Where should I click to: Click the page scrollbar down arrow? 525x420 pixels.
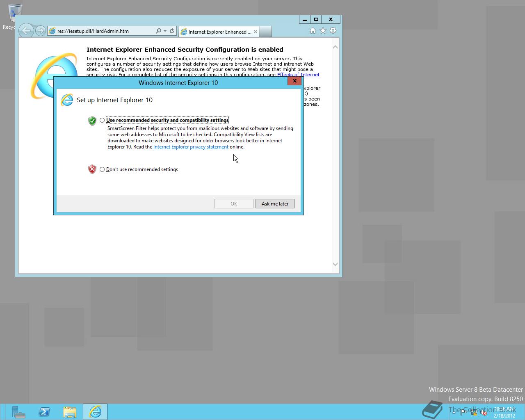coord(335,265)
